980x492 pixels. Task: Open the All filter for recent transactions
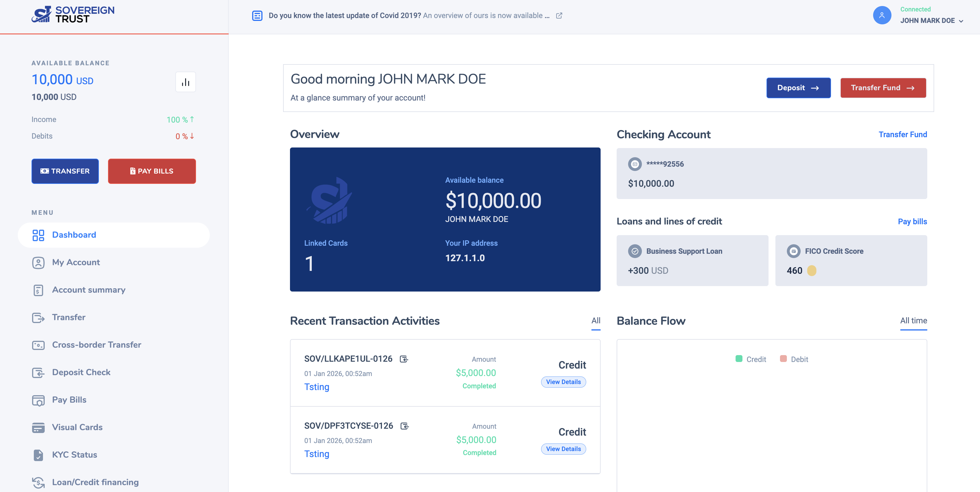pos(595,320)
